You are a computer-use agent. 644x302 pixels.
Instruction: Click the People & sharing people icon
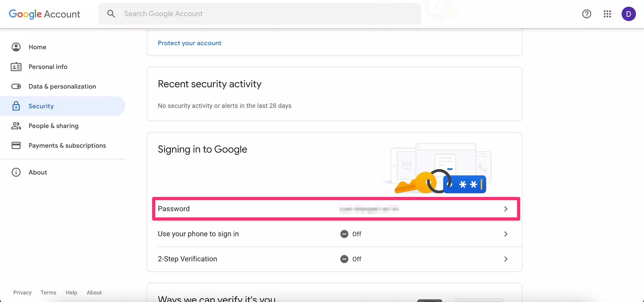coord(16,126)
